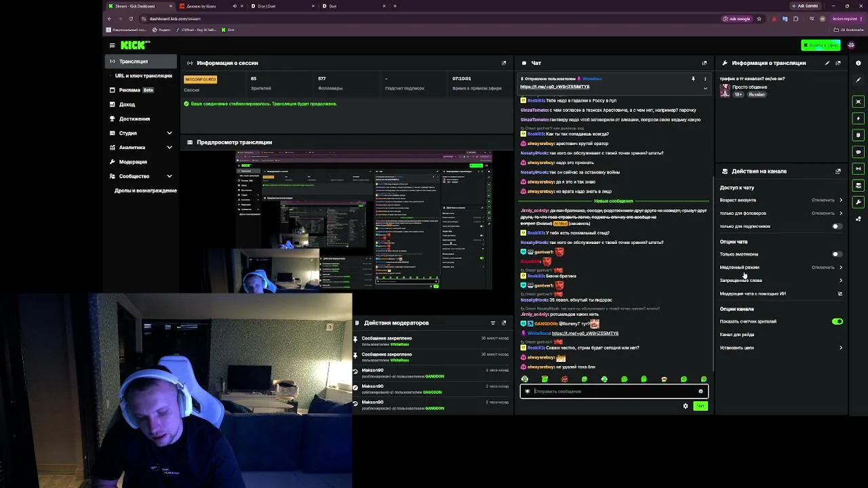Pop out the moderator actions panel

pyautogui.click(x=504, y=323)
